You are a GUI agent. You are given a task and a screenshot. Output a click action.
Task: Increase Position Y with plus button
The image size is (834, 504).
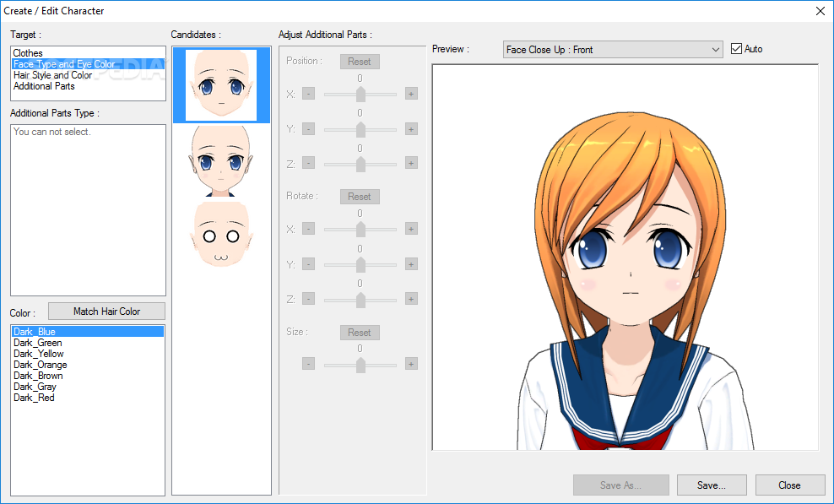pyautogui.click(x=411, y=129)
